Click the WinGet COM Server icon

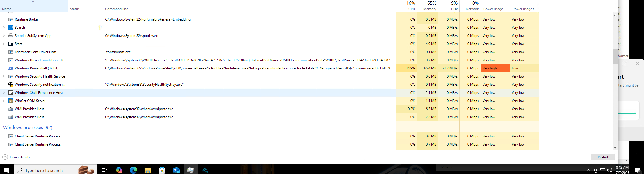(11, 101)
